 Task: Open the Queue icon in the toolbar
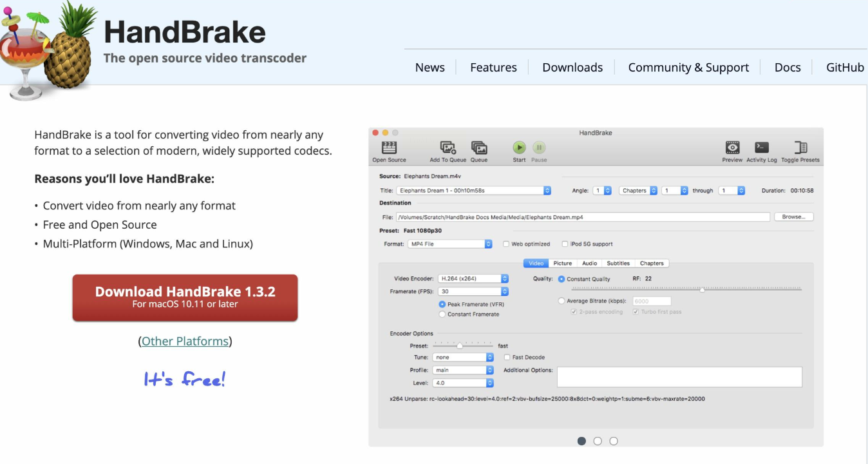479,148
